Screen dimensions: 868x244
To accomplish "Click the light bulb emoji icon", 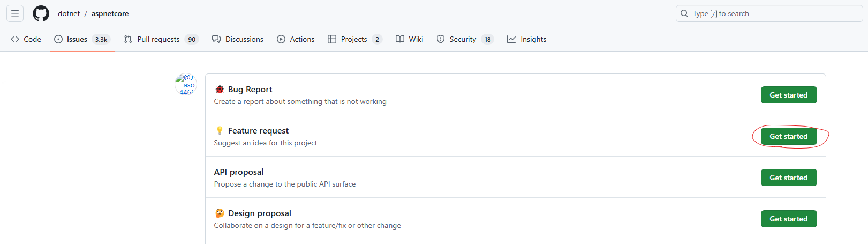I will 220,130.
